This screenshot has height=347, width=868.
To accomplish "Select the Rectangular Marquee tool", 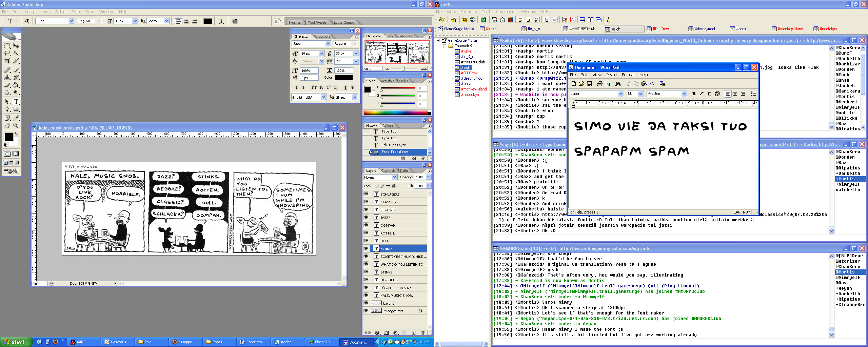I will (7, 46).
